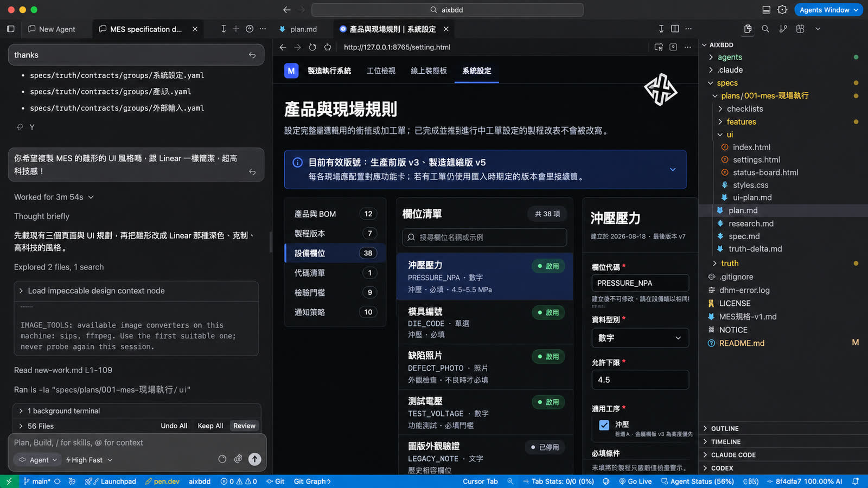Screen dimensions: 868x488
Task: Click the revert arrow on thanks message
Action: click(252, 55)
